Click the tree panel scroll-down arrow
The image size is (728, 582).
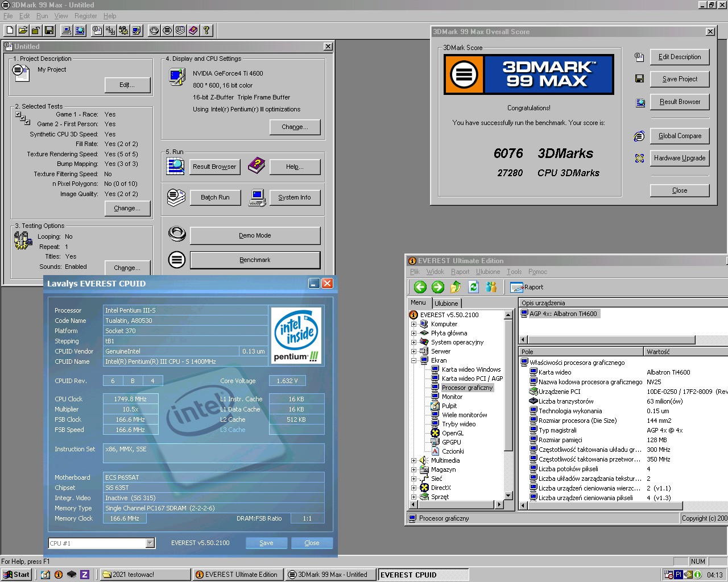[508, 496]
